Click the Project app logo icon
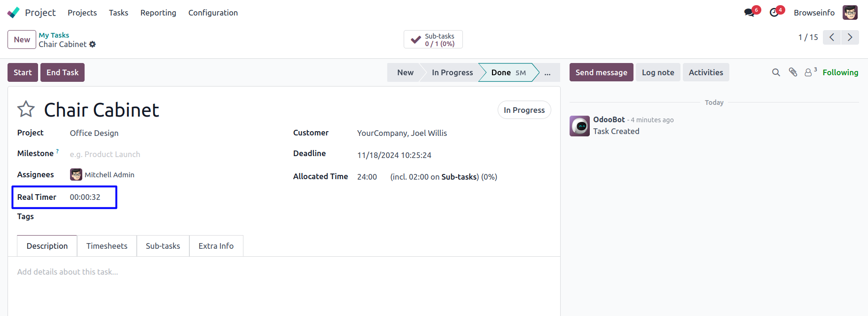Viewport: 868px width, 316px height. coord(14,12)
